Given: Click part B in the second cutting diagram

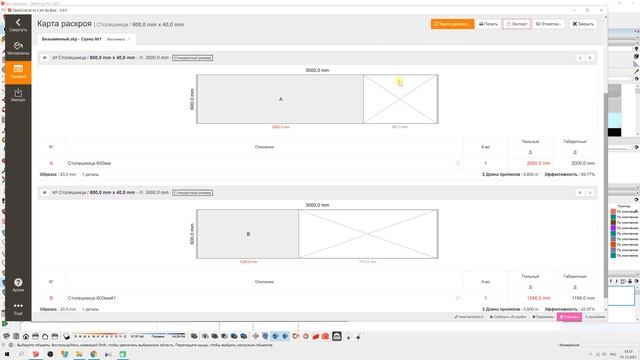Looking at the screenshot, I should pyautogui.click(x=248, y=234).
